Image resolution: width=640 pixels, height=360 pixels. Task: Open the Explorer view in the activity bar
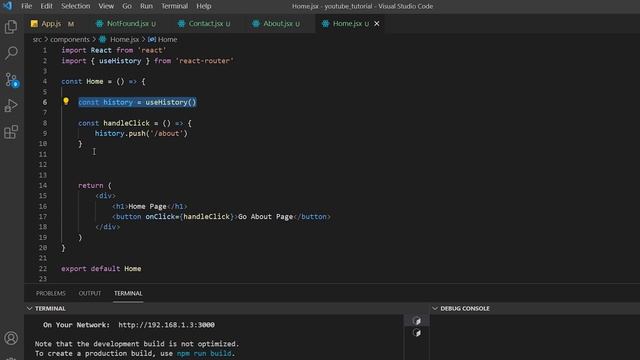pyautogui.click(x=11, y=27)
